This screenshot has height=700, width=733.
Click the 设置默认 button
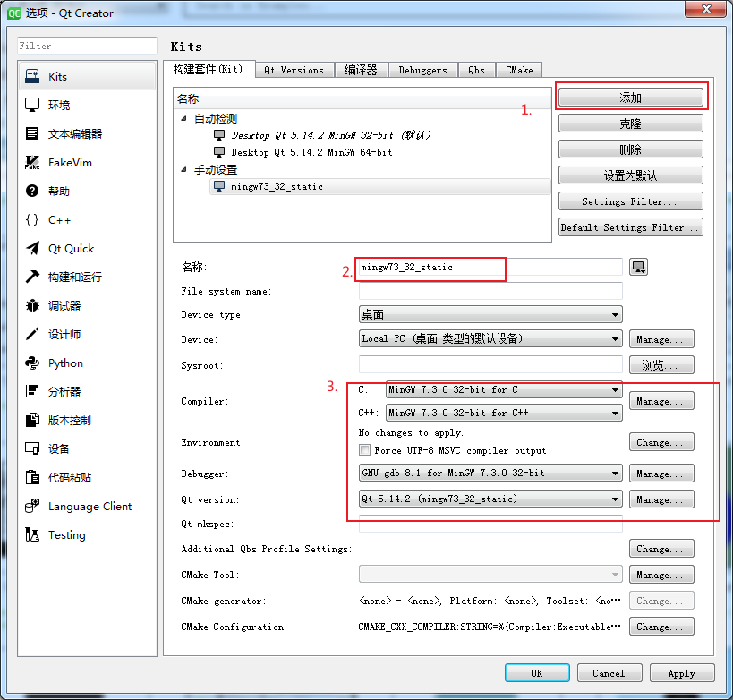click(630, 175)
